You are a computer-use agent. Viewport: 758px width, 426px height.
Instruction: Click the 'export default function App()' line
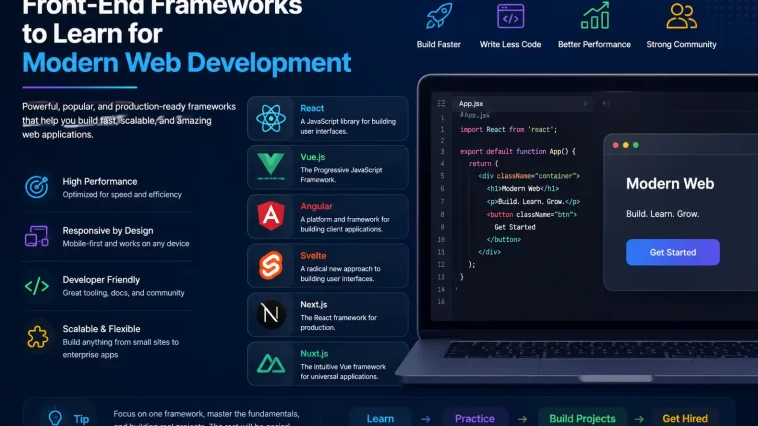[x=518, y=151]
